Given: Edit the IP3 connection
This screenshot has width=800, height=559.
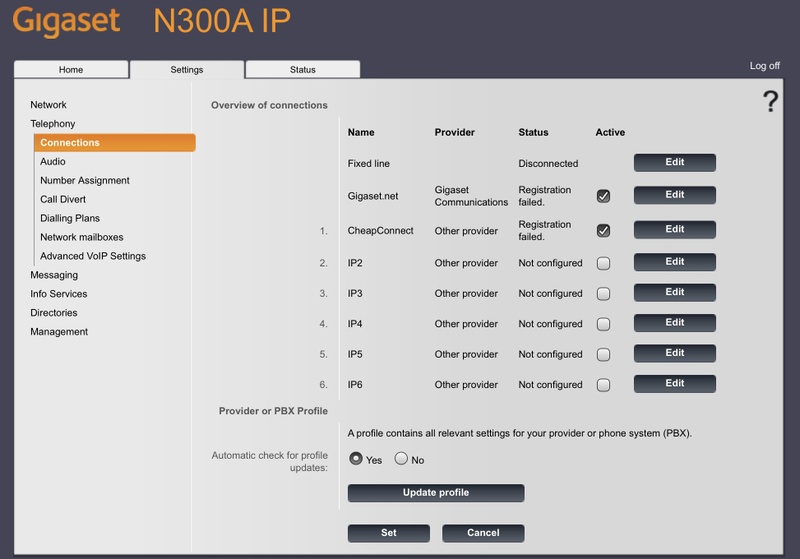Looking at the screenshot, I should click(x=674, y=292).
